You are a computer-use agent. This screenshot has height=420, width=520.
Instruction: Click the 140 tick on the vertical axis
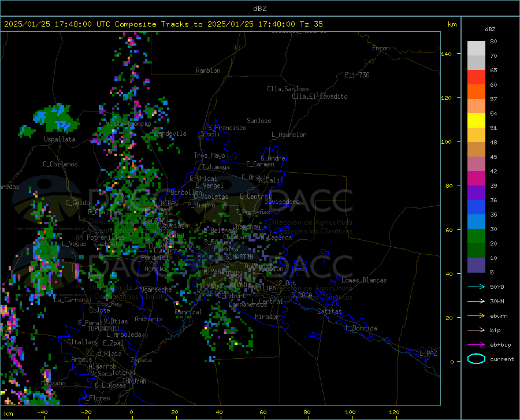[x=446, y=54]
